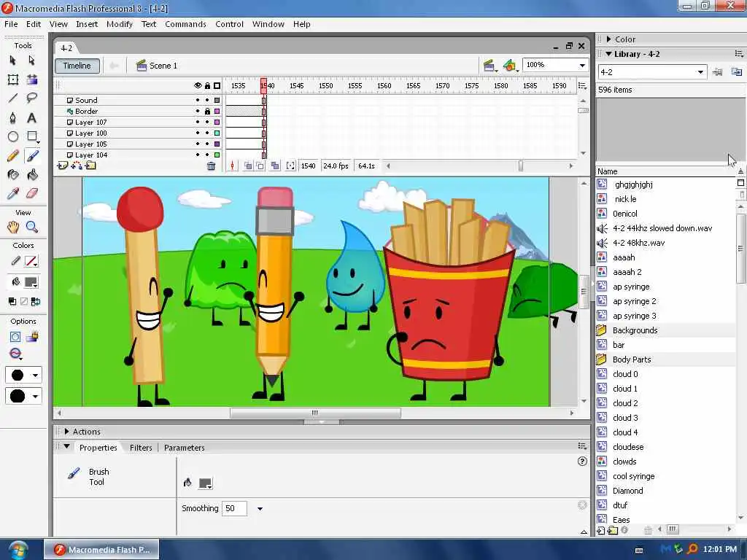This screenshot has height=560, width=747.
Task: Select the Brush tool in toolbox
Action: pyautogui.click(x=32, y=156)
